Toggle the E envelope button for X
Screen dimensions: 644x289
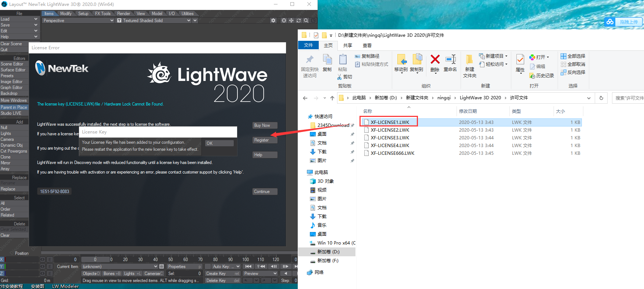point(50,260)
